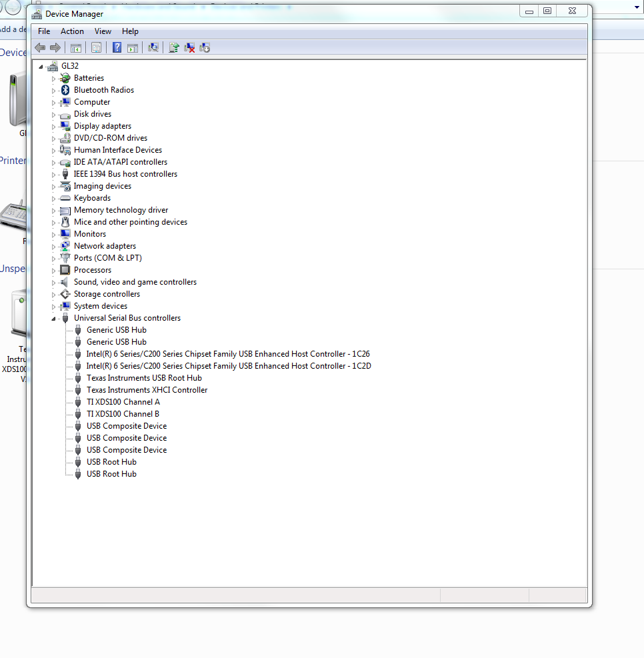Select Texas Instruments USB Root Hub
644x658 pixels.
(x=144, y=378)
